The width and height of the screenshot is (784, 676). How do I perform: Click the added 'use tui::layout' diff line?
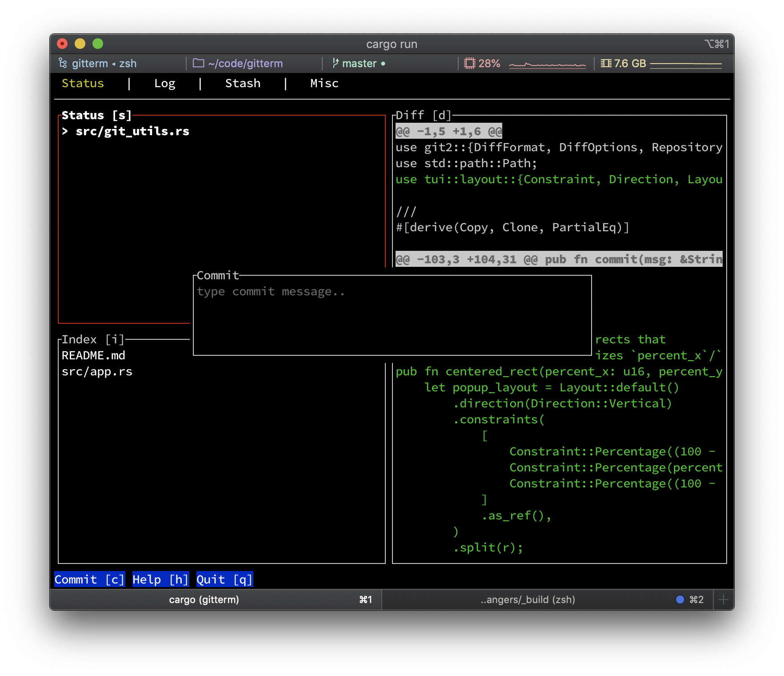point(559,179)
